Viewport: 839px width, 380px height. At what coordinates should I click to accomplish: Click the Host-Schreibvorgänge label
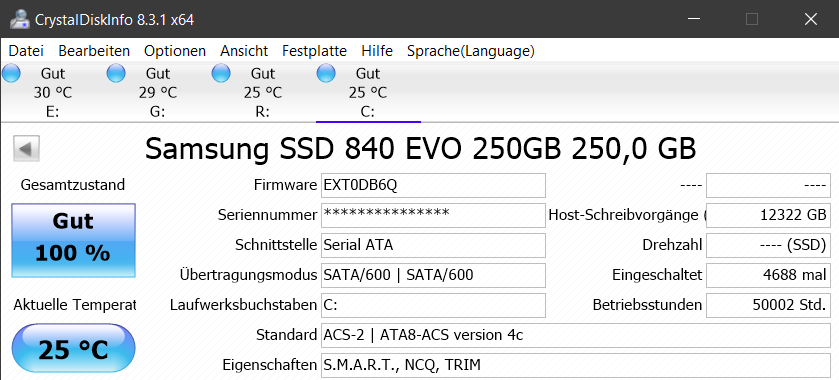point(628,215)
